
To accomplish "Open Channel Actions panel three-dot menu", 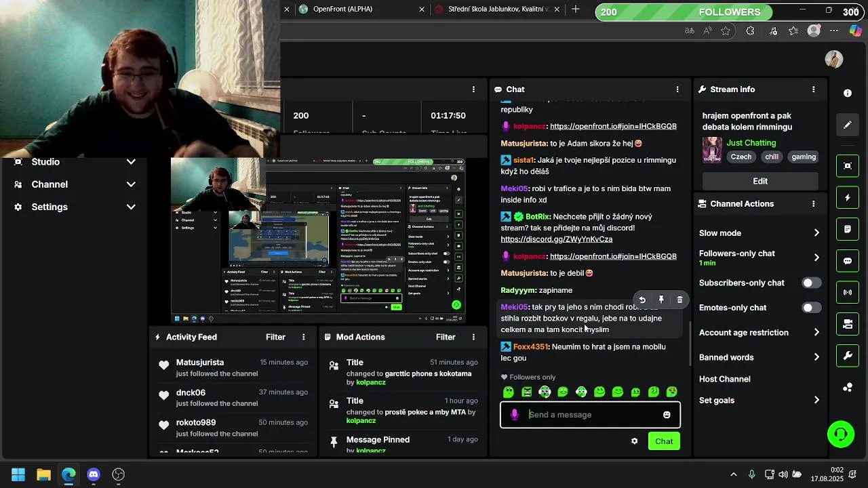I will (813, 204).
